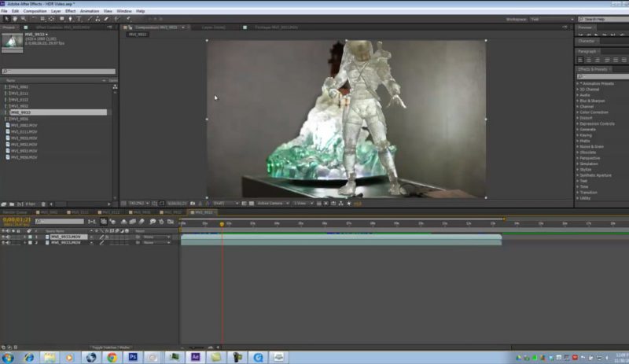This screenshot has width=629, height=364.
Task: Click the timeline current time indicator
Action: 222,224
